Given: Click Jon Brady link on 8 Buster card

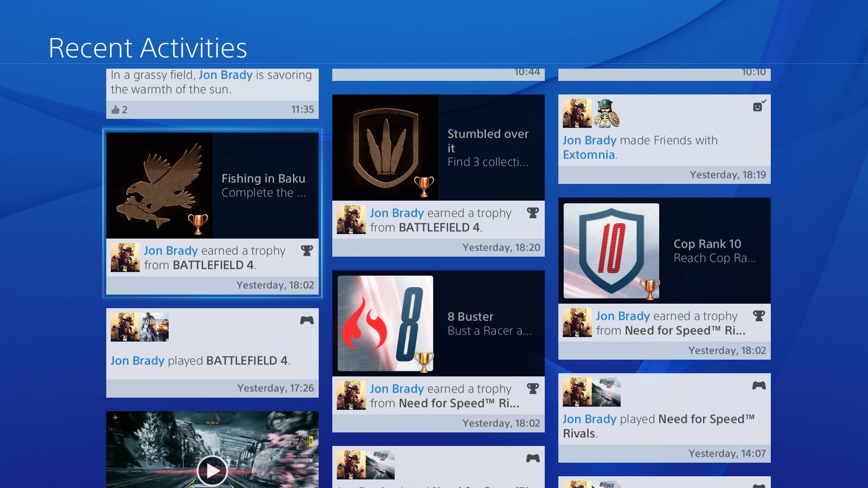Looking at the screenshot, I should [397, 389].
